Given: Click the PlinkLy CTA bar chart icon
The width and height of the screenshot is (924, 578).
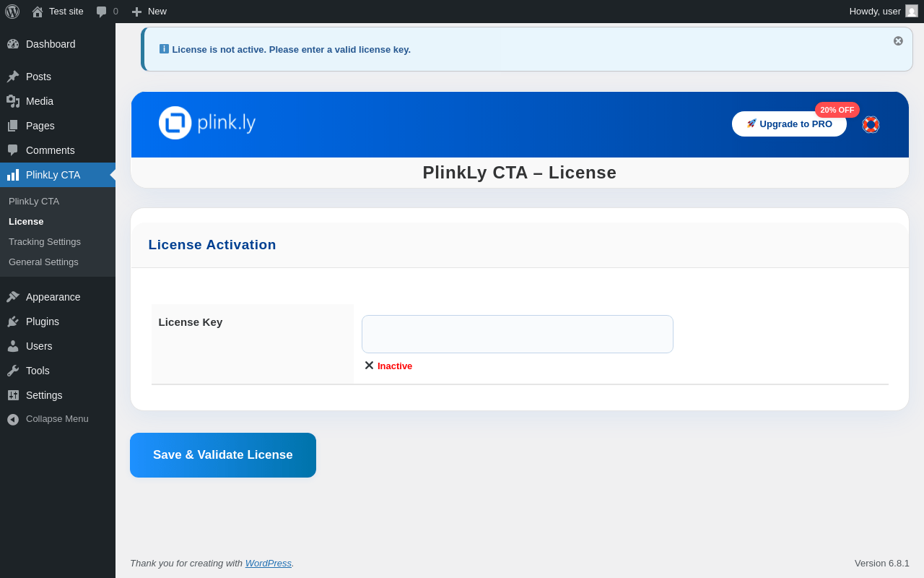Looking at the screenshot, I should (x=13, y=175).
